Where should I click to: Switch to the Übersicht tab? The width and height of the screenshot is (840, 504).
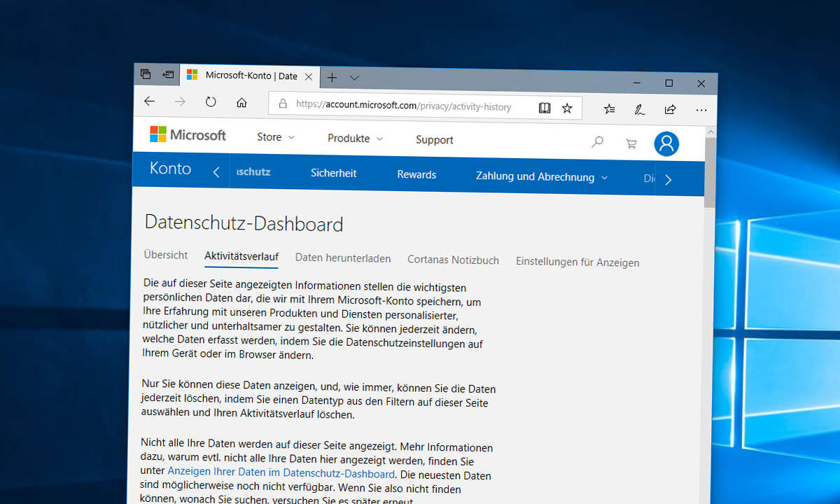click(166, 255)
